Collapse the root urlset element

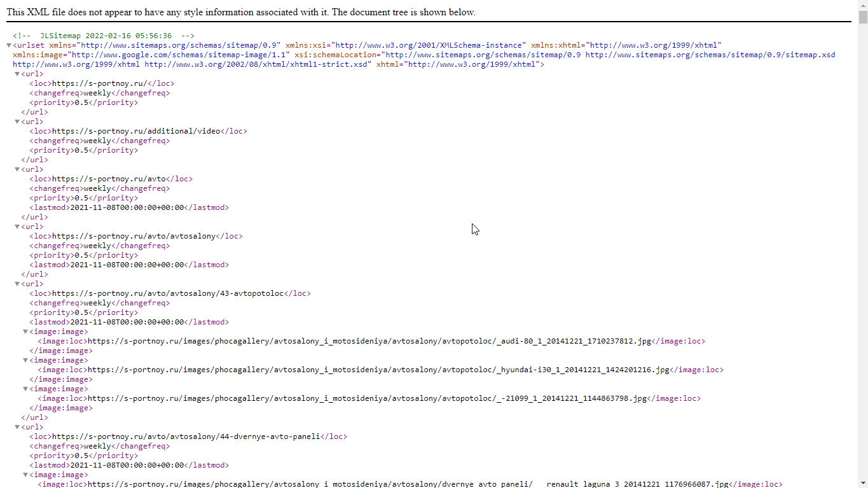pyautogui.click(x=9, y=46)
